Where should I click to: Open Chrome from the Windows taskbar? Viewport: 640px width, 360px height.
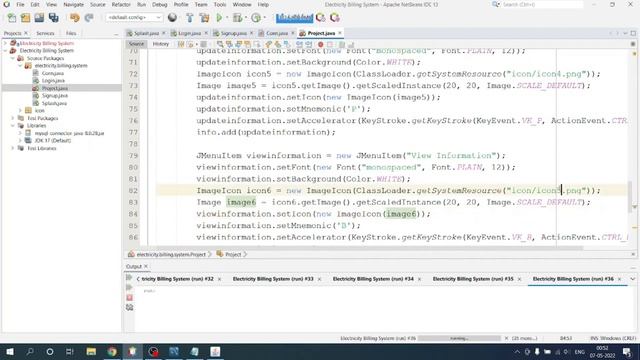[x=112, y=351]
